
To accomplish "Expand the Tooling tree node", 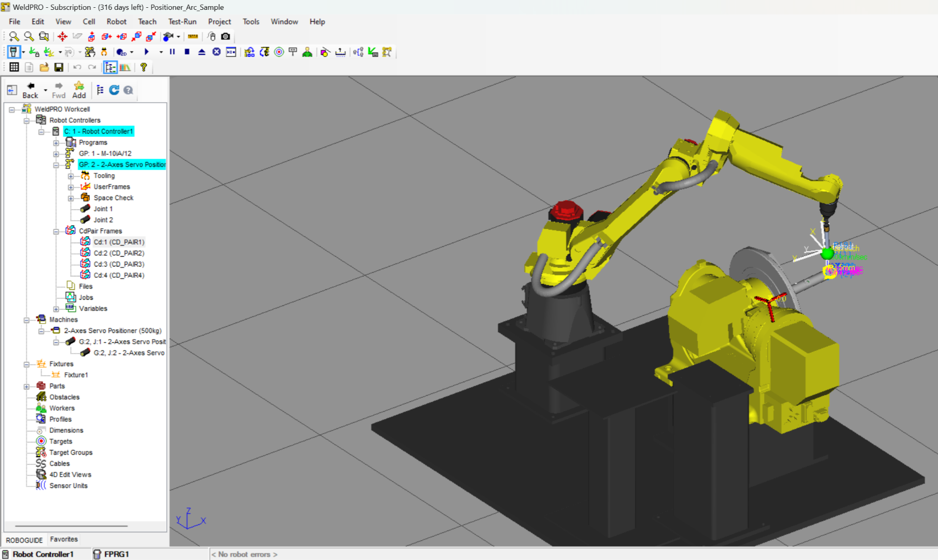I will click(x=71, y=176).
